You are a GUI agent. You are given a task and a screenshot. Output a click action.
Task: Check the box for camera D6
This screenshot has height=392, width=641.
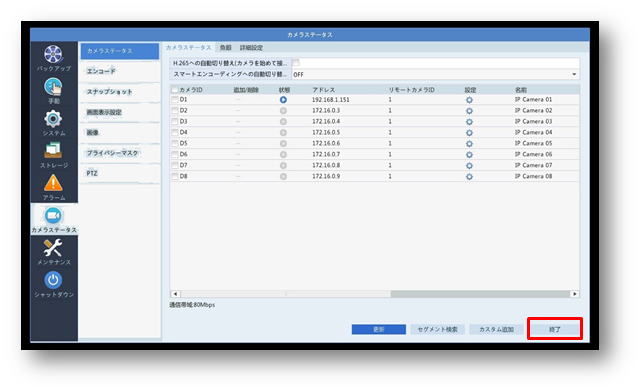coord(175,155)
